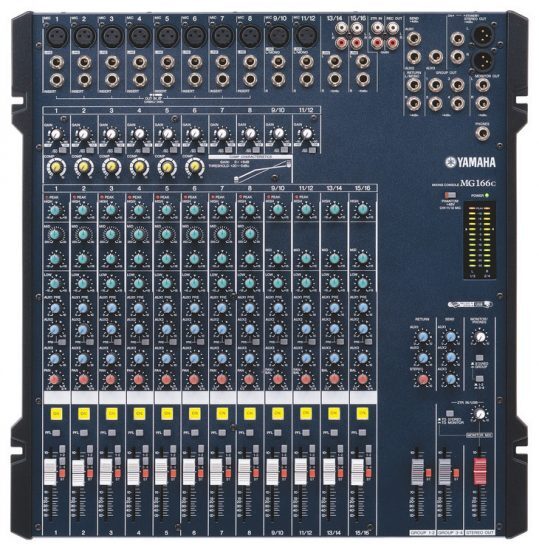Click the channel 11/12 fader cap
This screenshot has height=550, width=539.
(x=301, y=472)
